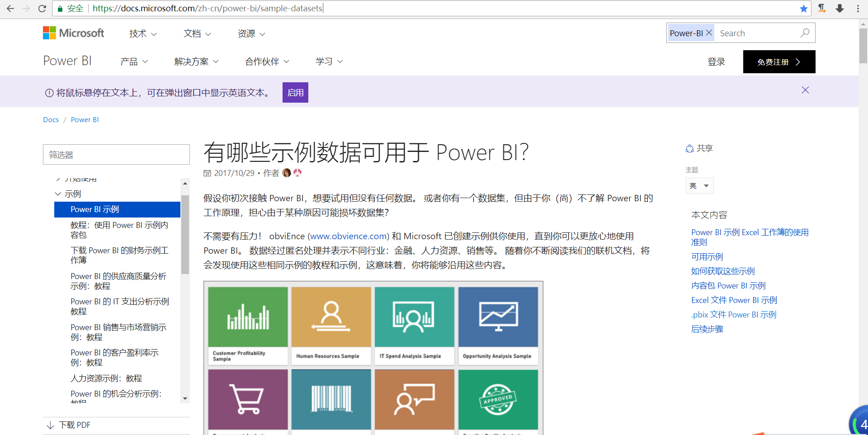Open Power BI 的供应商质量分析示例
The height and width of the screenshot is (435, 868).
pos(118,281)
